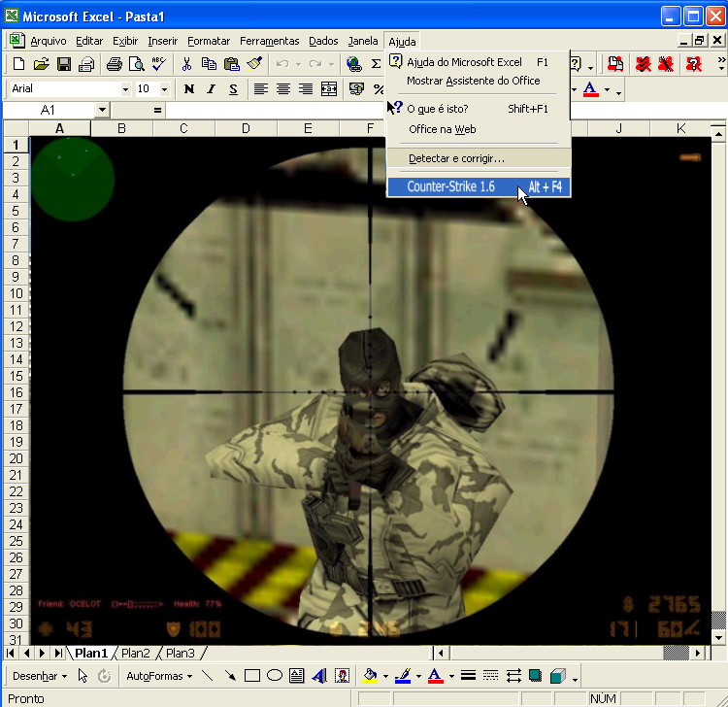Align text left
728x707 pixels.
pyautogui.click(x=261, y=88)
